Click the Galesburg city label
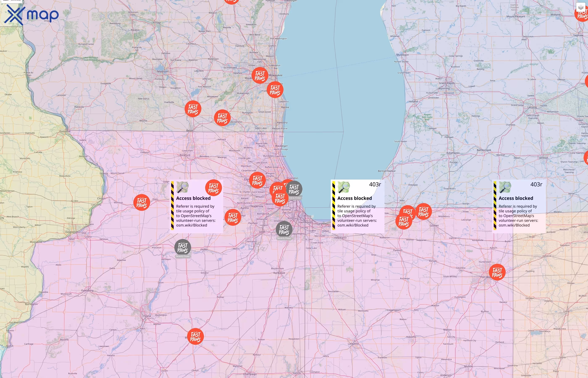Screen dimensions: 588x378 pos(87,290)
